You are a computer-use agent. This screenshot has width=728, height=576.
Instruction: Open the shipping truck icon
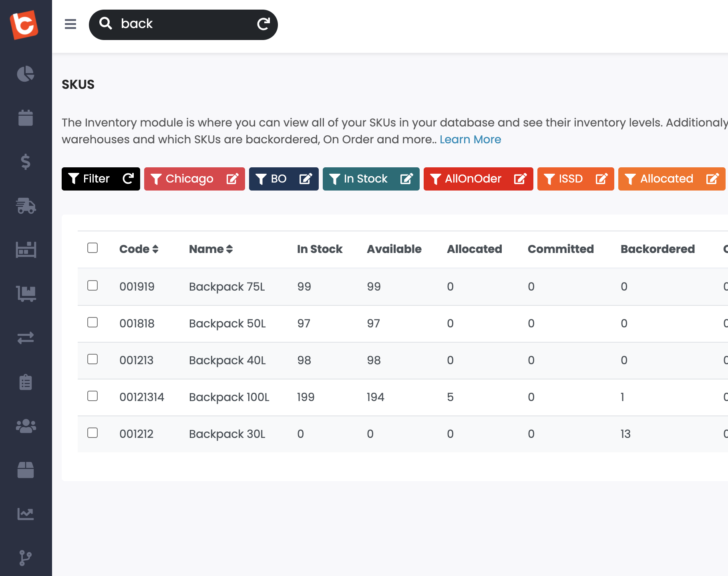(26, 206)
